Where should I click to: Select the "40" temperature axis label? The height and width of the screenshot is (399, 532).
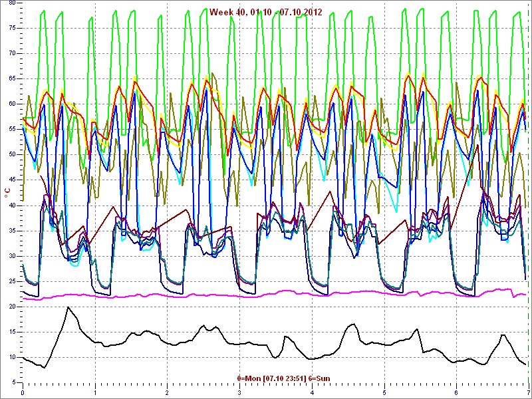pos(12,205)
